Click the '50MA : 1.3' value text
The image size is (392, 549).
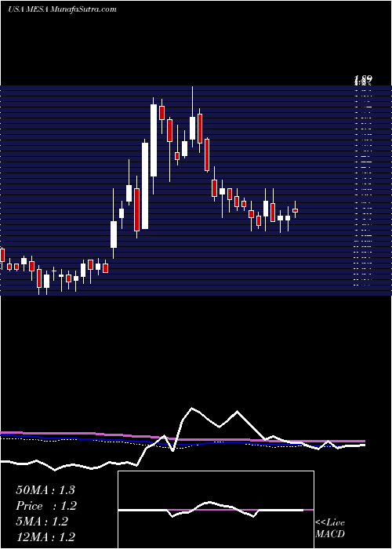45,490
